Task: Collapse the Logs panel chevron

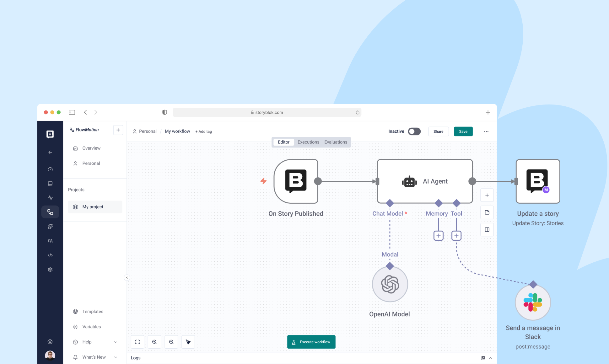Action: point(490,358)
